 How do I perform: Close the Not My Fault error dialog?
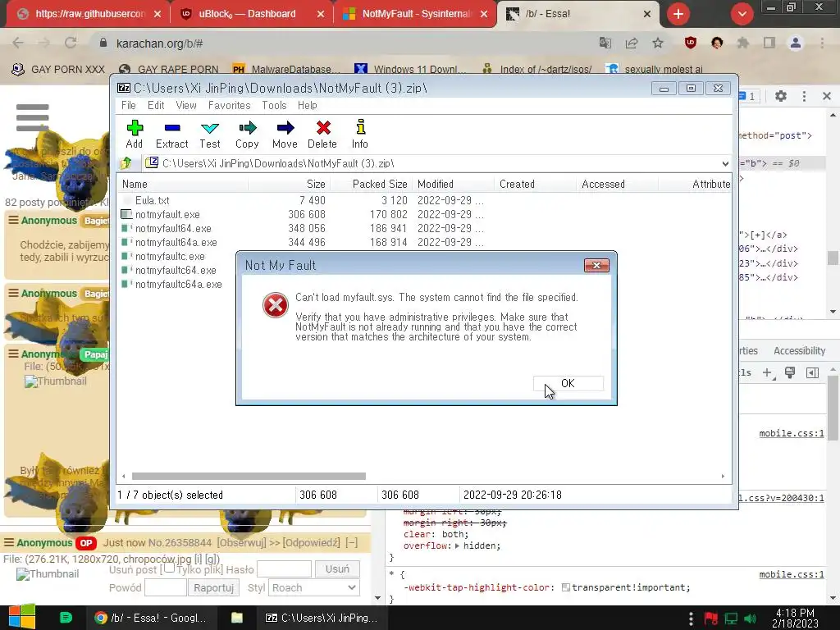tap(597, 265)
